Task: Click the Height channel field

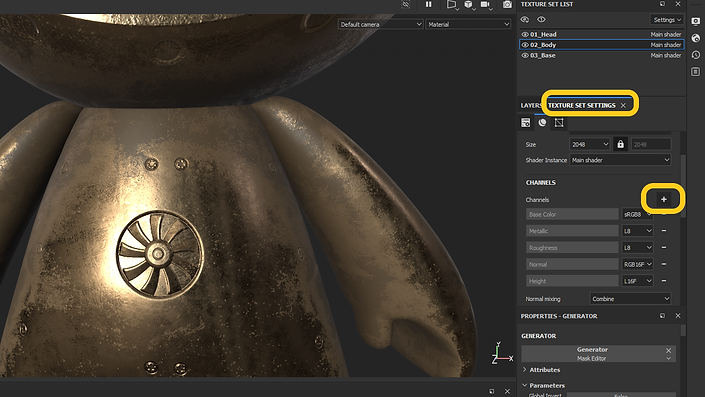Action: click(x=572, y=281)
